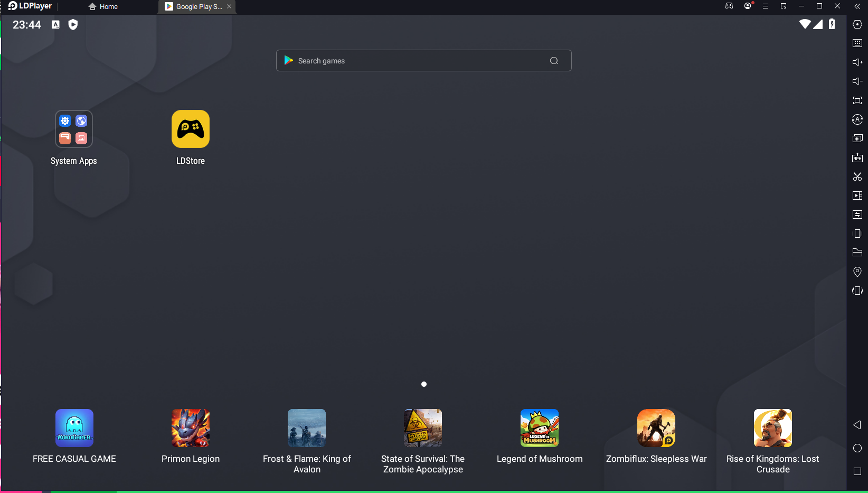Click the shake device sidebar icon
This screenshot has width=868, height=493.
857,234
